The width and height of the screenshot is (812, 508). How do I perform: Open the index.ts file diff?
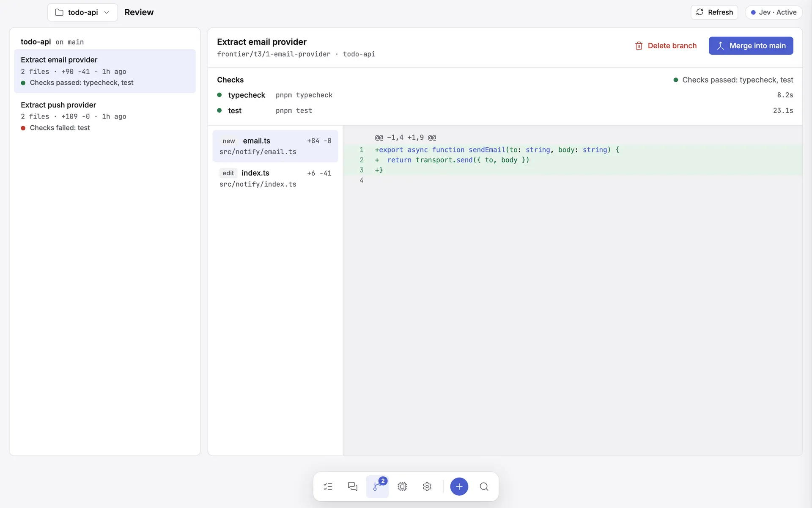(x=275, y=178)
